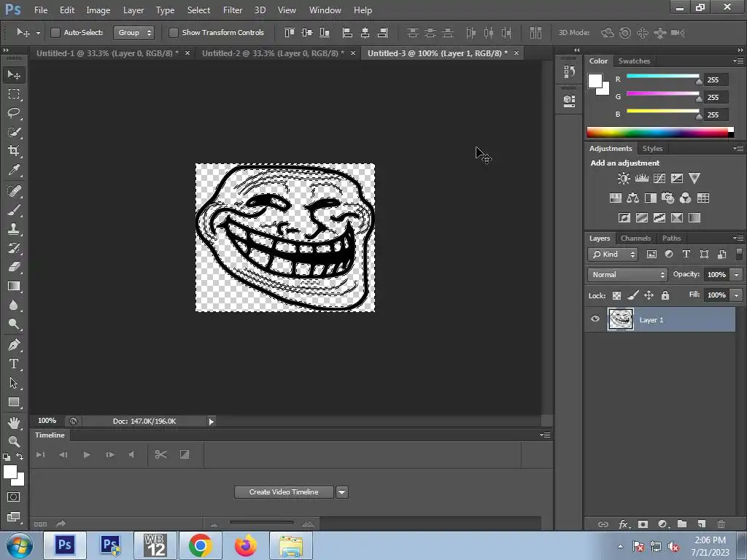Open the Layer menu

click(x=133, y=10)
